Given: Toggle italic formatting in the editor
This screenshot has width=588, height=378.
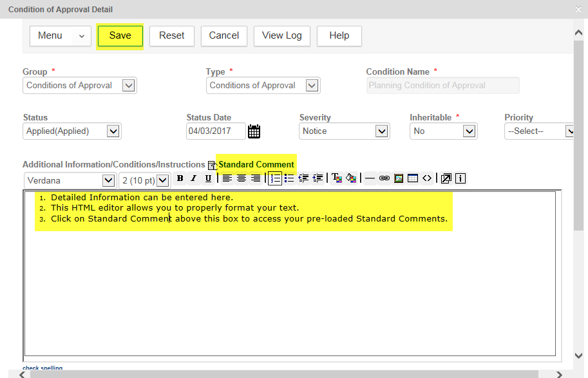Looking at the screenshot, I should tap(193, 178).
